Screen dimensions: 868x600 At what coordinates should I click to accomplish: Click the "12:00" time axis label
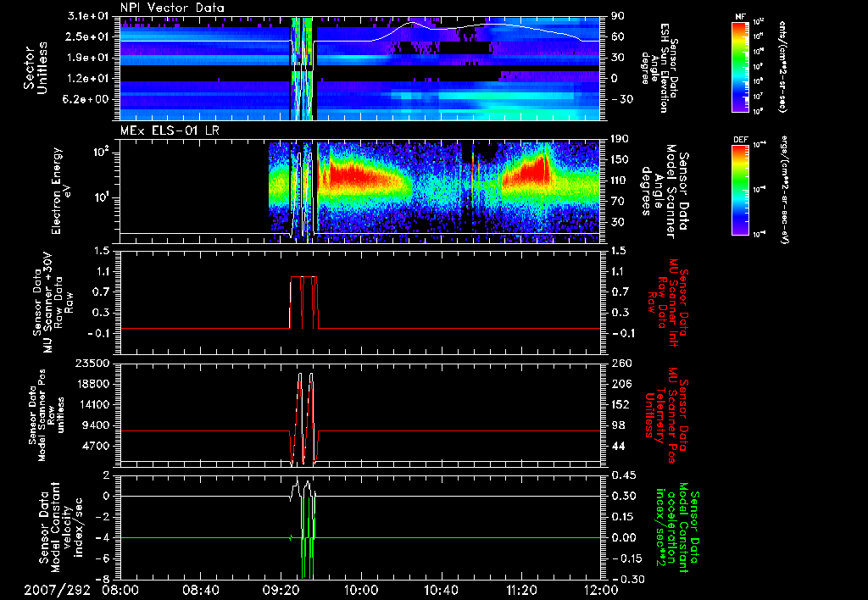(601, 590)
